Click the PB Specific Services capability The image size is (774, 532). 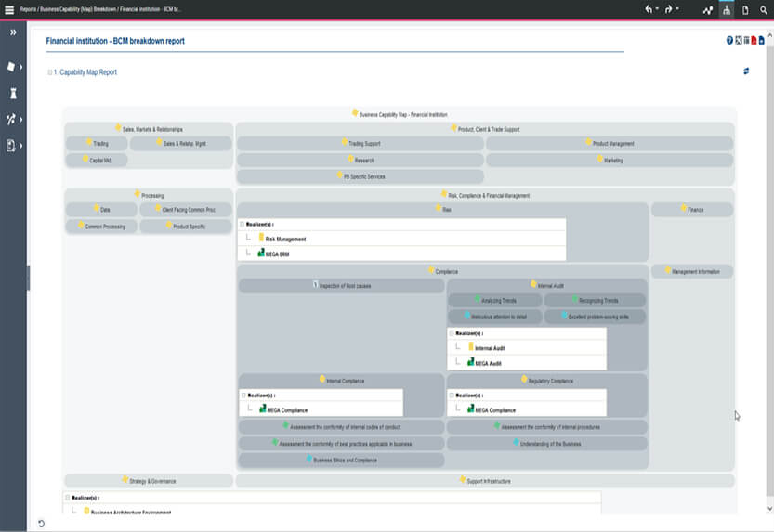[361, 176]
